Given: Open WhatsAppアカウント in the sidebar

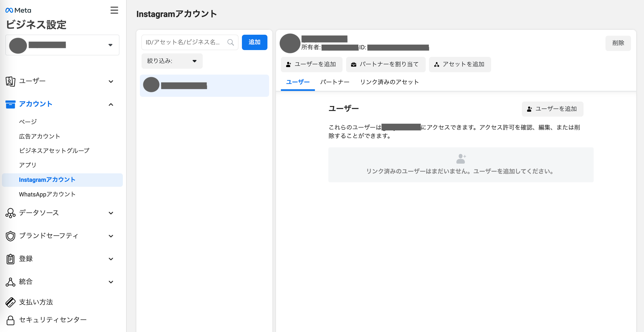Looking at the screenshot, I should point(47,194).
